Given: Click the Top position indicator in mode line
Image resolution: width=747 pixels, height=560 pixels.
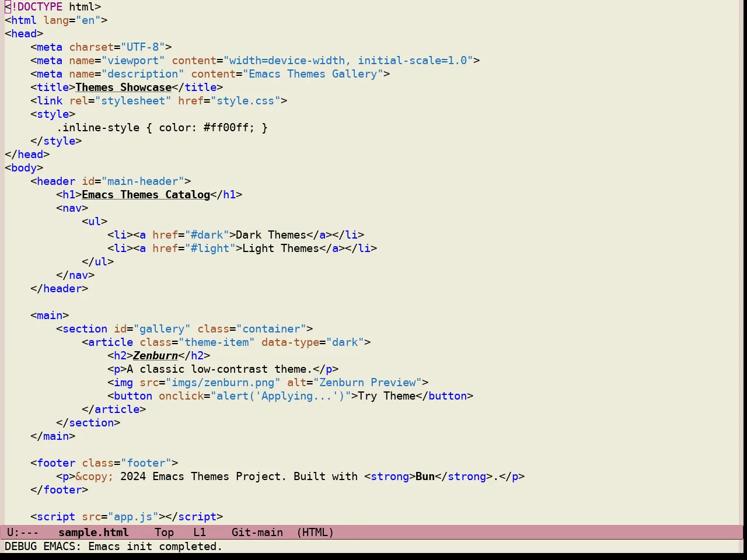Looking at the screenshot, I should pyautogui.click(x=165, y=533).
